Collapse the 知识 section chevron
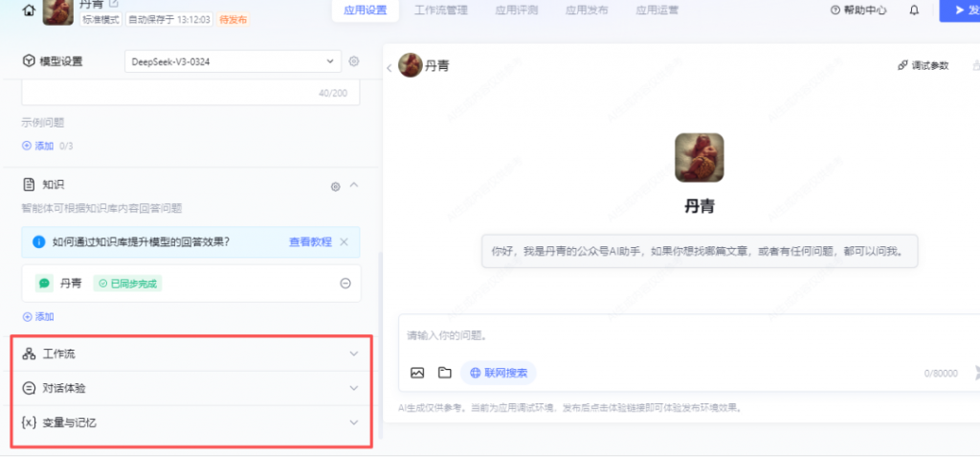The height and width of the screenshot is (457, 980). coord(354,185)
